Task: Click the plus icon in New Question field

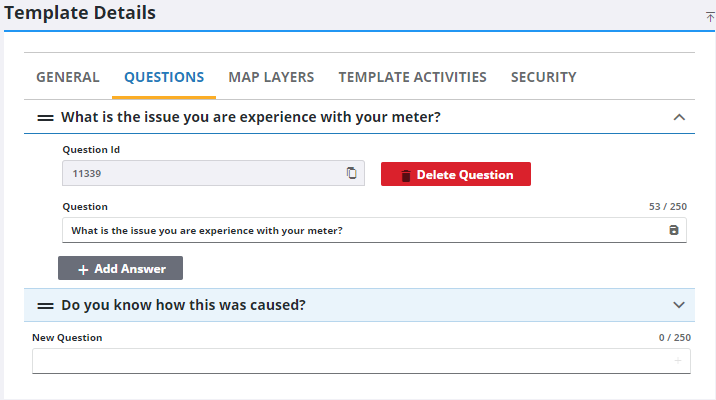Action: (x=678, y=361)
